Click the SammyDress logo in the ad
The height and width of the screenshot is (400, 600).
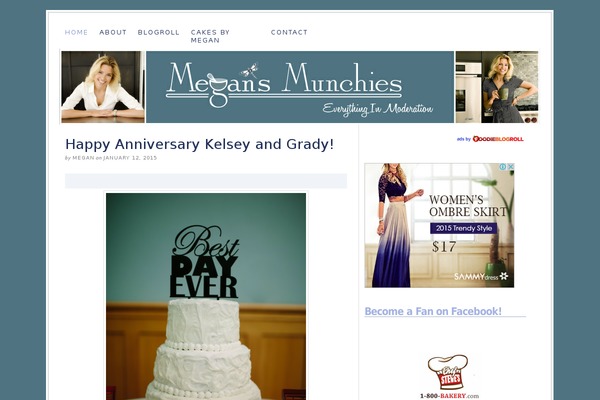(481, 276)
